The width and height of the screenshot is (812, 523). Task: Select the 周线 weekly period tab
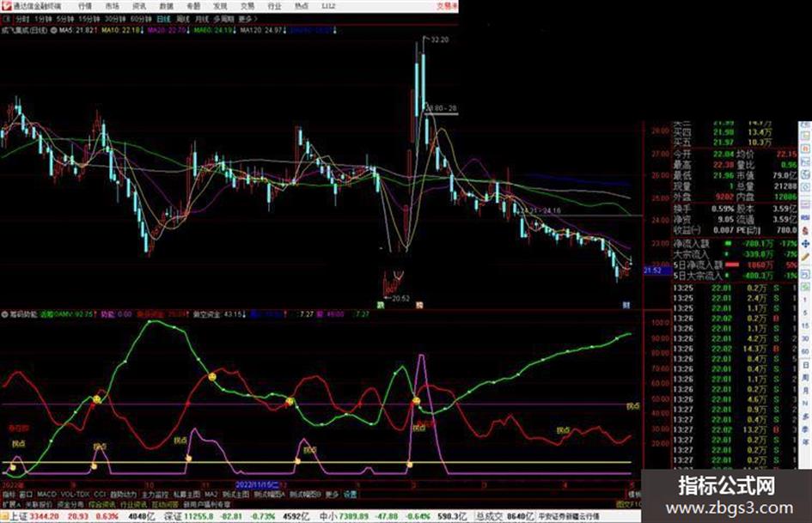click(x=183, y=19)
